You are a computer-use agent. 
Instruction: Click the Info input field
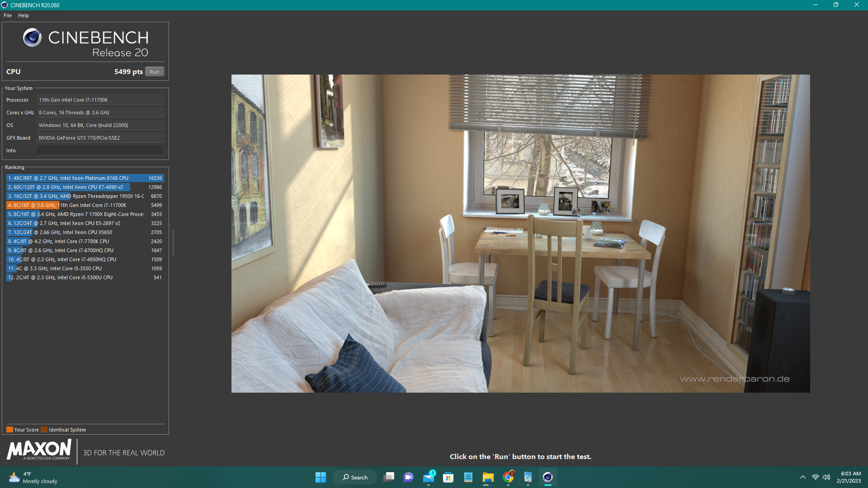pos(100,150)
